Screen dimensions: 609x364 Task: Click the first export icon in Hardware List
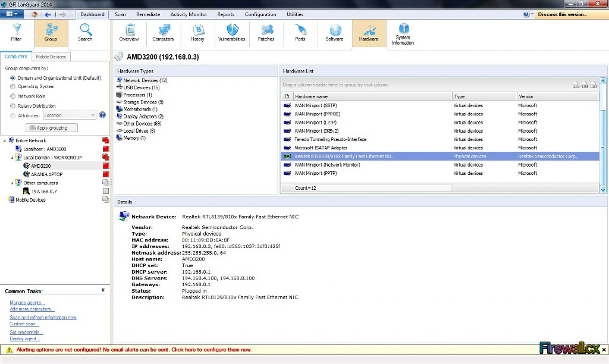coord(576,84)
